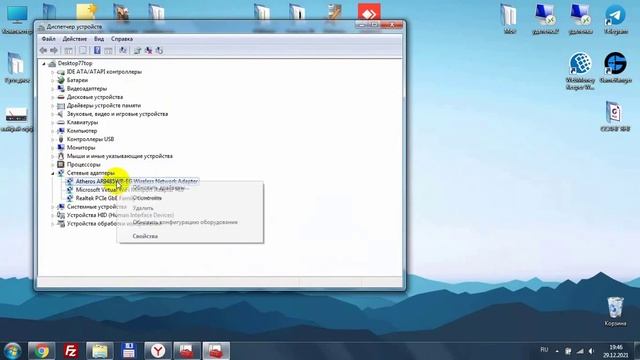Click the Мыши mouse device icon
640x360 pixels.
[61, 156]
